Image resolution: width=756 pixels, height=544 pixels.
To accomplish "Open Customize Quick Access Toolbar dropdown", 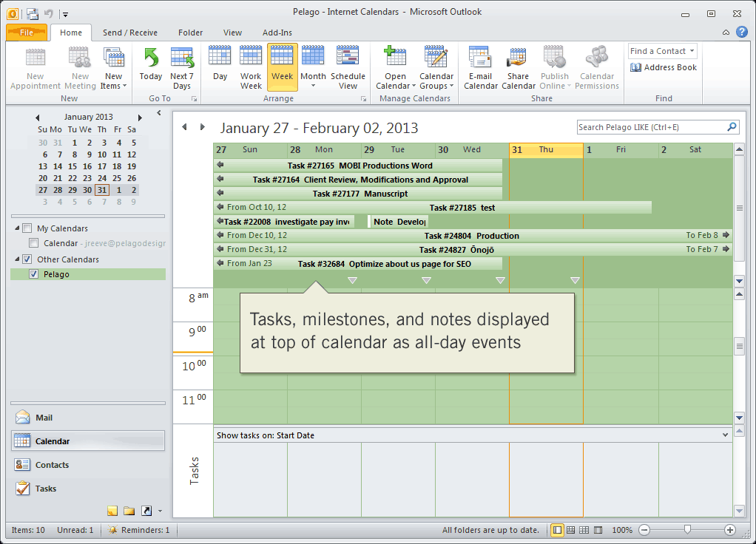I will [x=66, y=15].
